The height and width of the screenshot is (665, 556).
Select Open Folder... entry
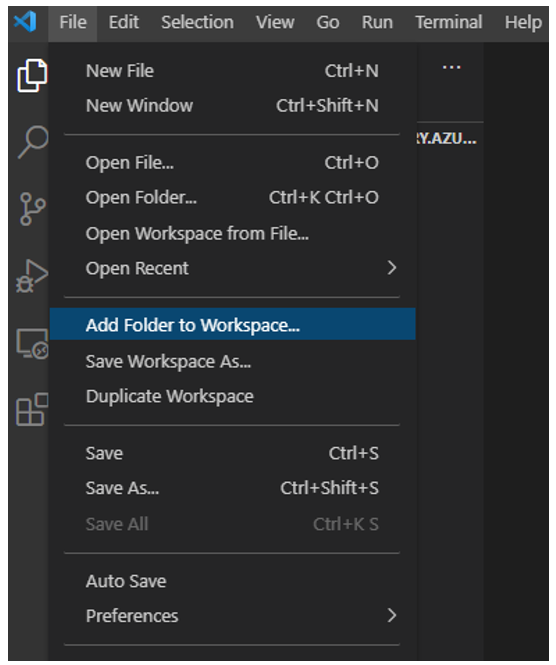tap(232, 198)
